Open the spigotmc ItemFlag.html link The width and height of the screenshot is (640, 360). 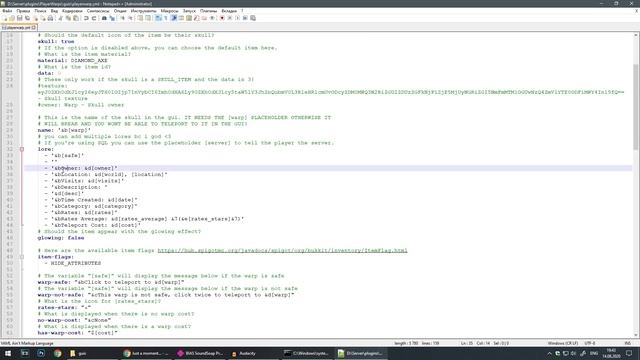click(x=282, y=251)
